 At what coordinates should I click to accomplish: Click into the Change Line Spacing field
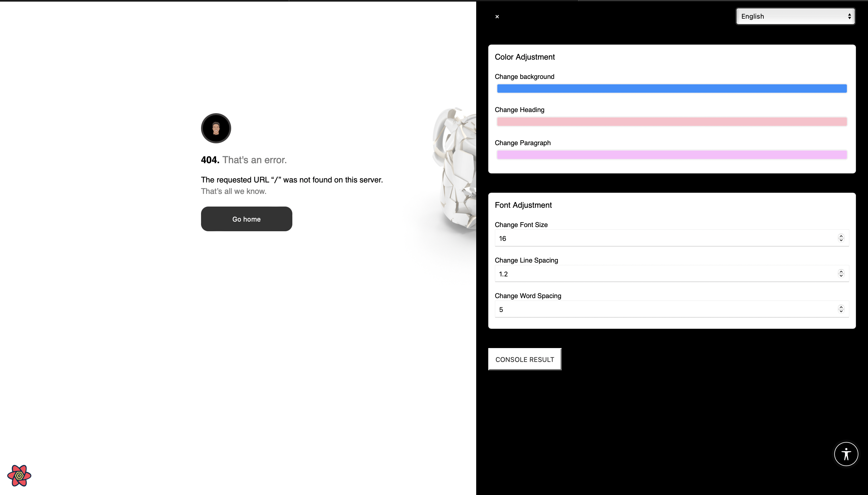click(666, 274)
